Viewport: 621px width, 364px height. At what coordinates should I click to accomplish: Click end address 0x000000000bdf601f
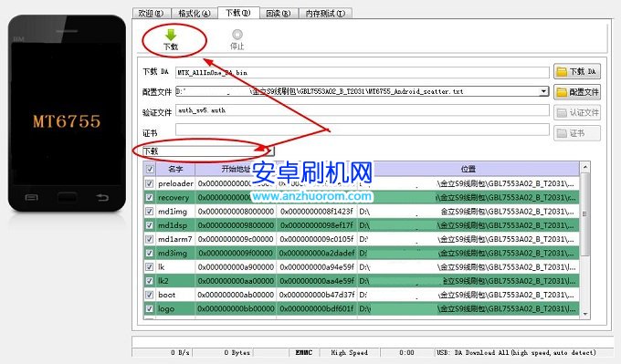pyautogui.click(x=317, y=308)
